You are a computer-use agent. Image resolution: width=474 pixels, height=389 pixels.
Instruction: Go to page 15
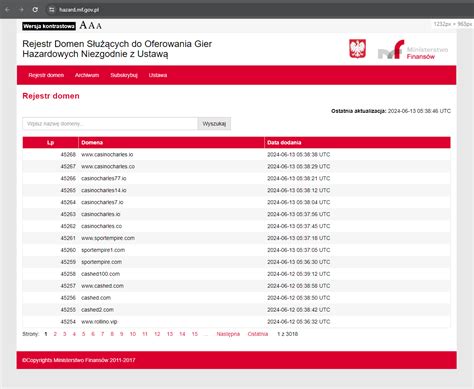195,334
